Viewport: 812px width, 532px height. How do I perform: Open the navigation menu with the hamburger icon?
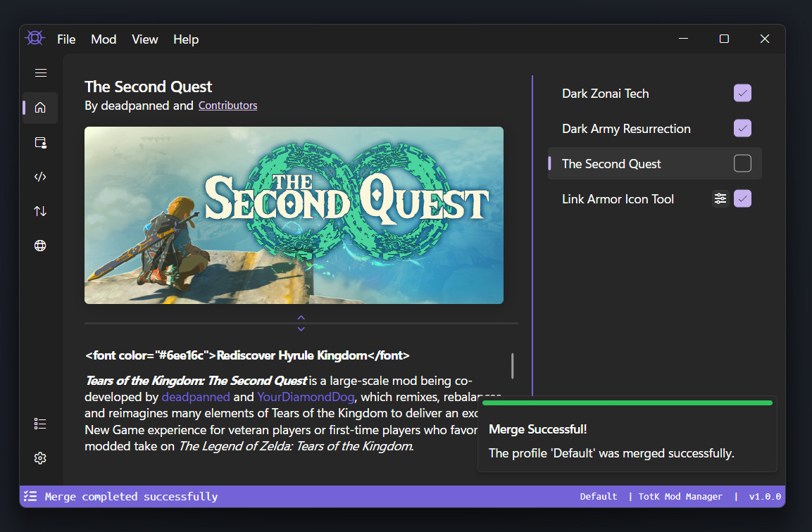40,72
